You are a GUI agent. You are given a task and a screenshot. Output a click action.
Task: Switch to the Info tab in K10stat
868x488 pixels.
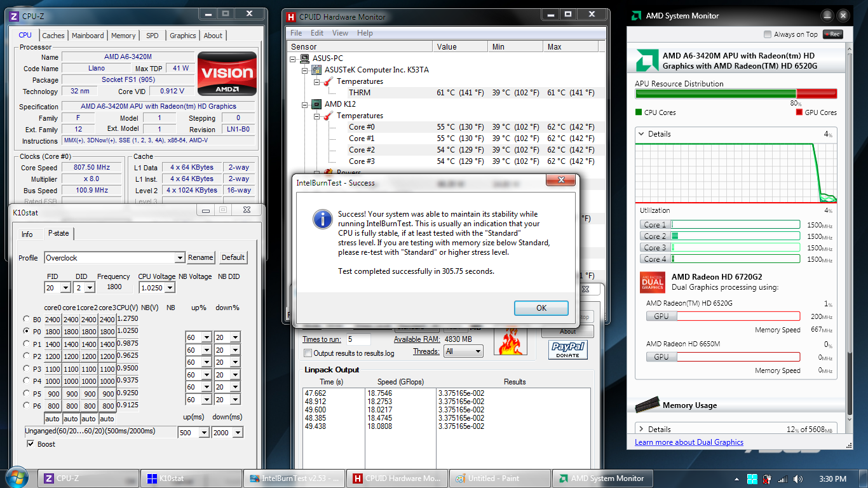pyautogui.click(x=27, y=234)
